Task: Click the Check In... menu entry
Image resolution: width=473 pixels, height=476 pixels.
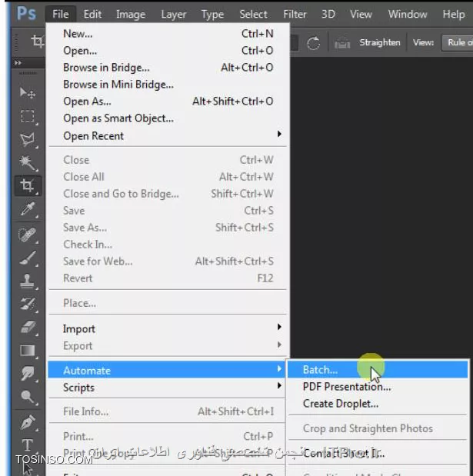Action: point(167,245)
